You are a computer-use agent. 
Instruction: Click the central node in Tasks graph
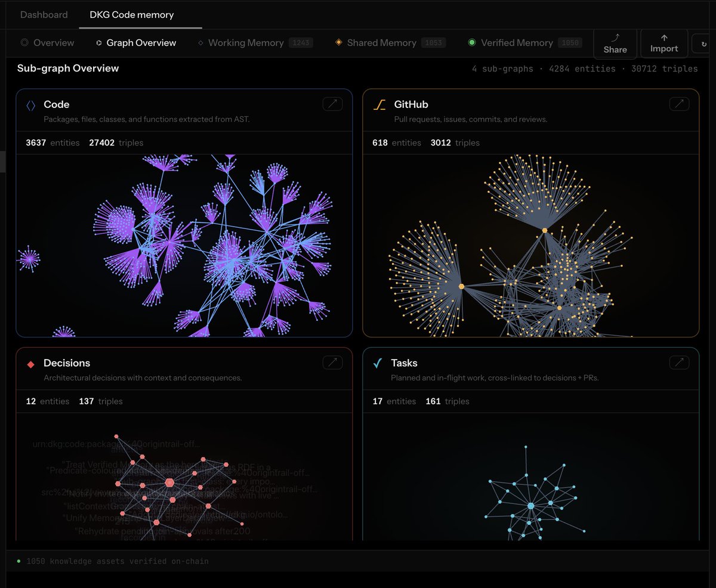pos(531,506)
